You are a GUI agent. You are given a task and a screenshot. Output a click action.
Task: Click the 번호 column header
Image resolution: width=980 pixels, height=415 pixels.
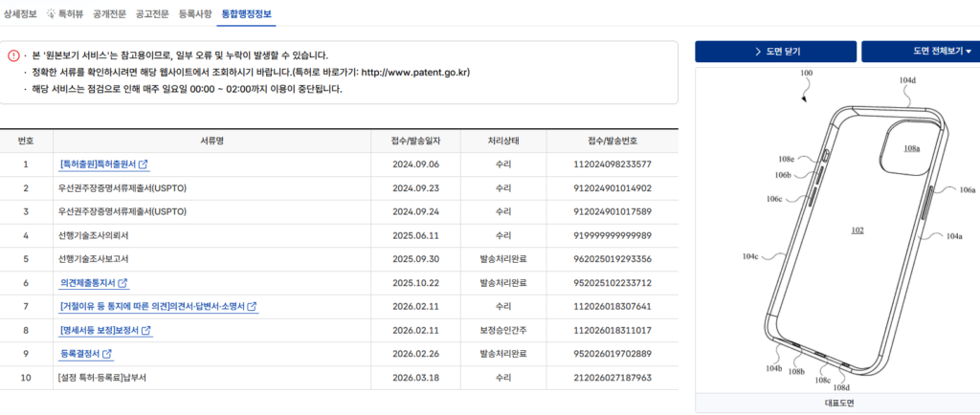(x=26, y=141)
